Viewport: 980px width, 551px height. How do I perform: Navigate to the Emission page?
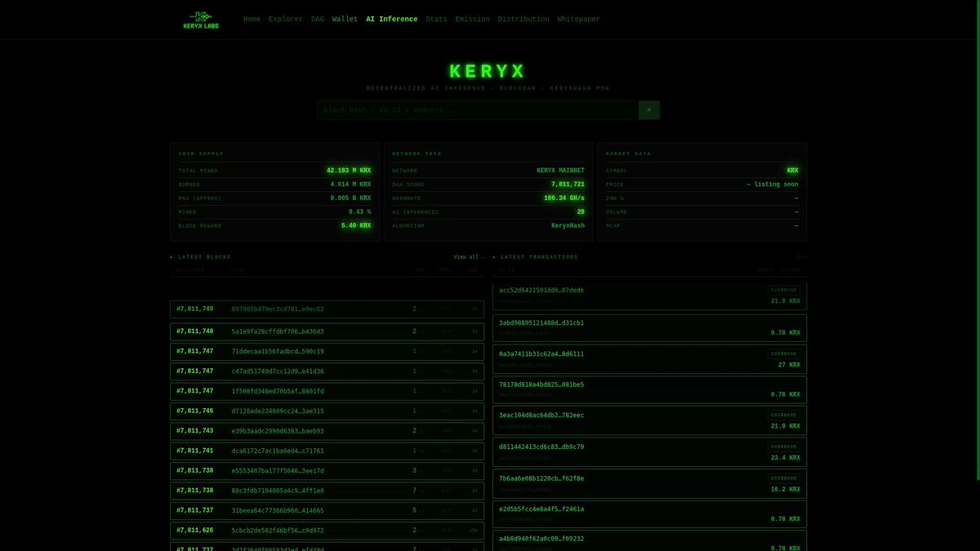click(x=473, y=20)
